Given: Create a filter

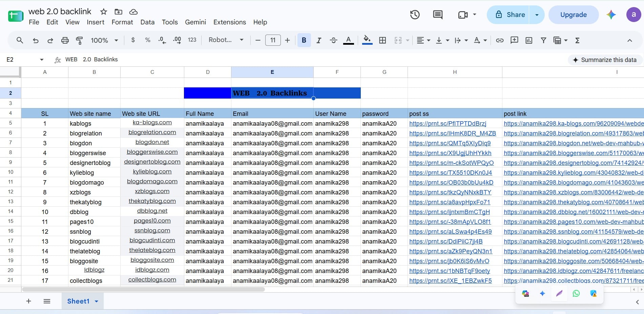Looking at the screenshot, I should tap(543, 40).
